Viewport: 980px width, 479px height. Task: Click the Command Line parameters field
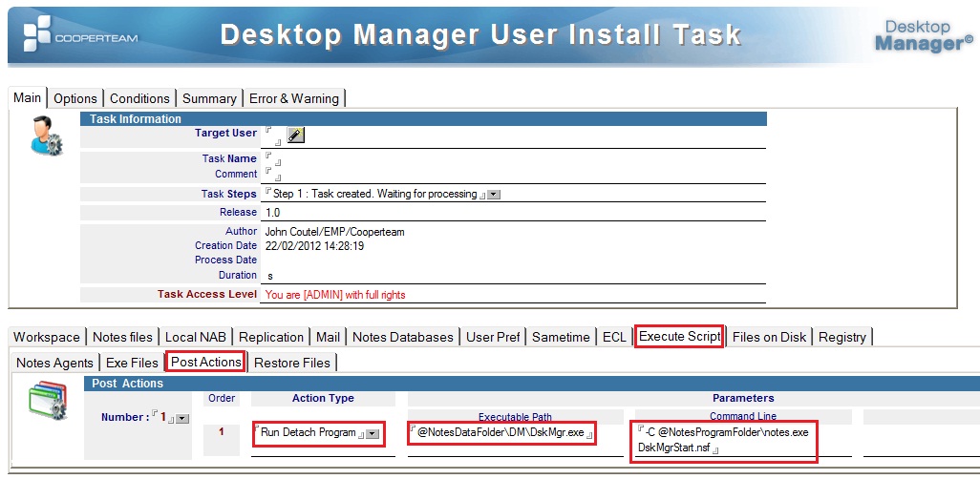(x=724, y=441)
